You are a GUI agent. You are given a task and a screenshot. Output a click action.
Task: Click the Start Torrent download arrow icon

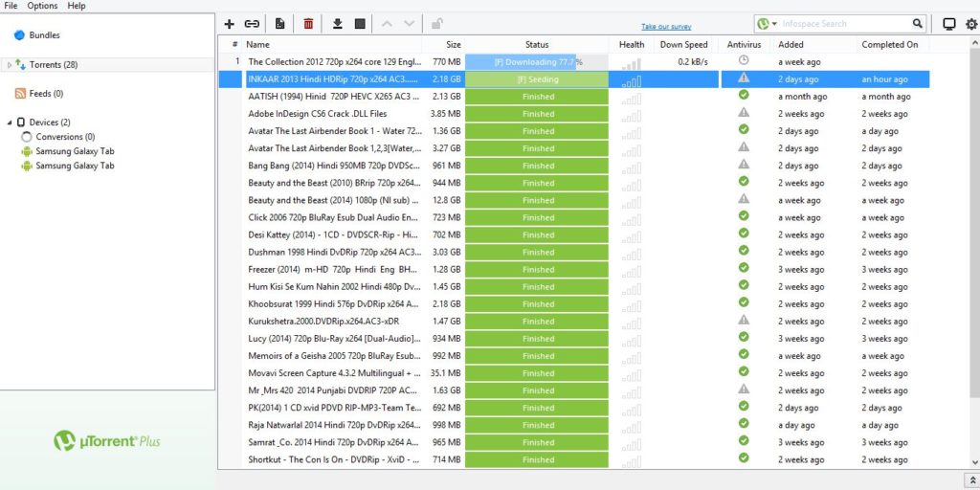[x=338, y=24]
